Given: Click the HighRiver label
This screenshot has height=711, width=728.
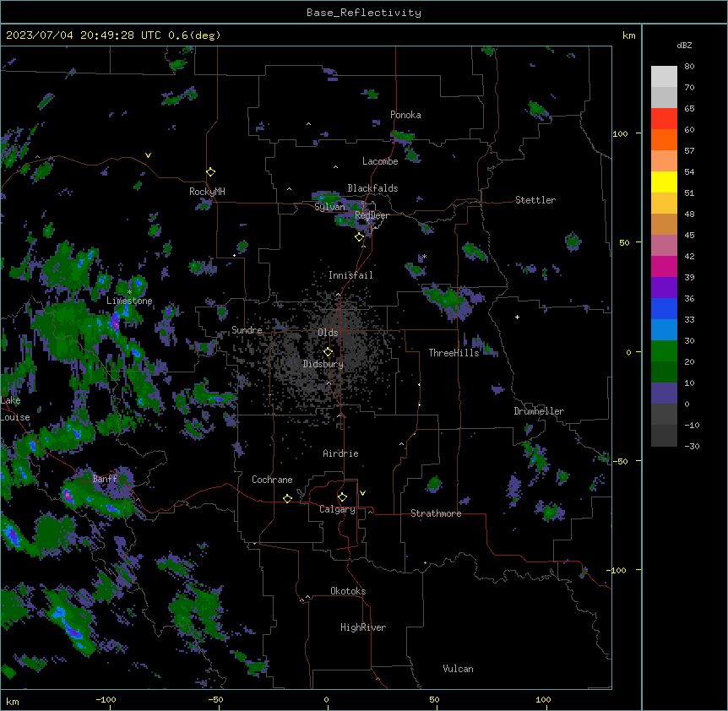Looking at the screenshot, I should point(363,627).
